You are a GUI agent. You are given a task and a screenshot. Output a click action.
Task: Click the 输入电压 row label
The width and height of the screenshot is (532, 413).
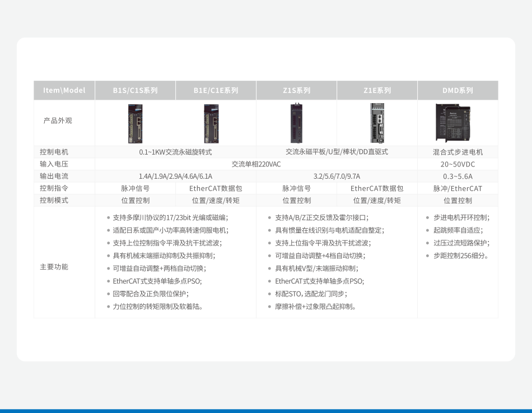coord(54,164)
